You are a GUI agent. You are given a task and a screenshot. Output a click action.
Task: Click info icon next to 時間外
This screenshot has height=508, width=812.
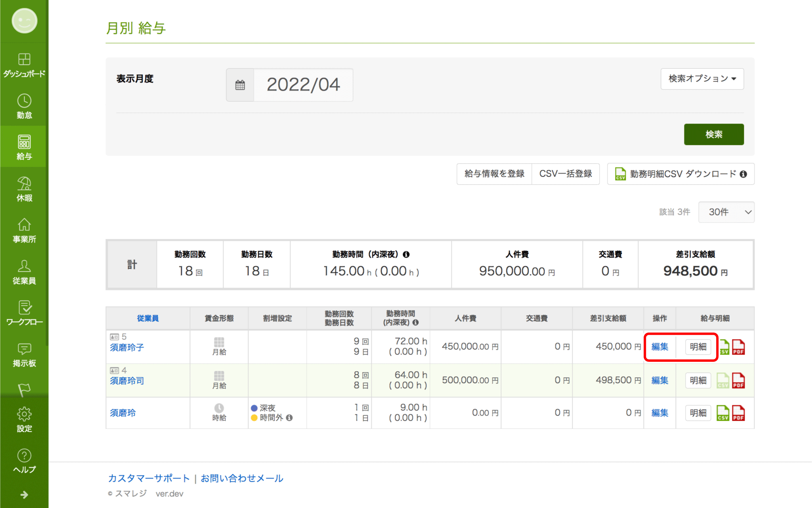click(x=289, y=418)
